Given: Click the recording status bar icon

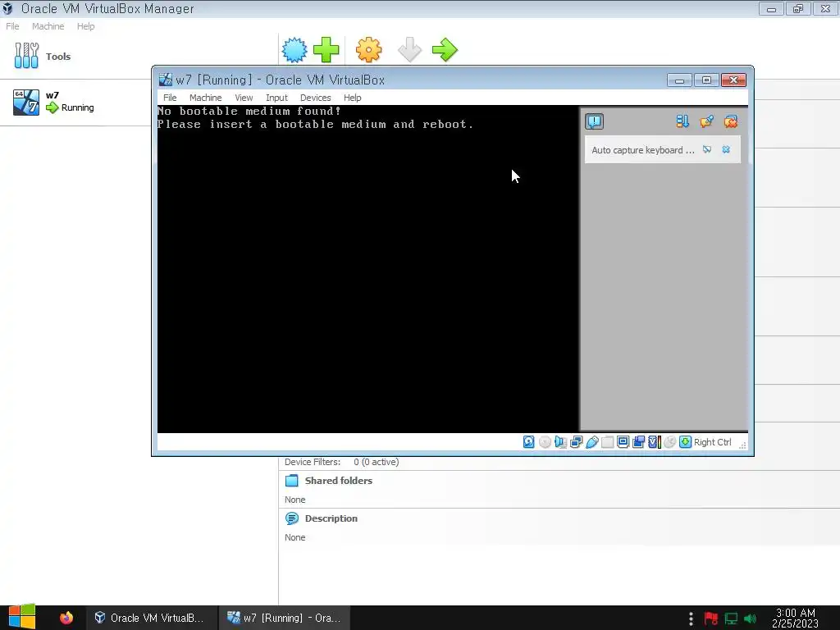Looking at the screenshot, I should point(638,442).
